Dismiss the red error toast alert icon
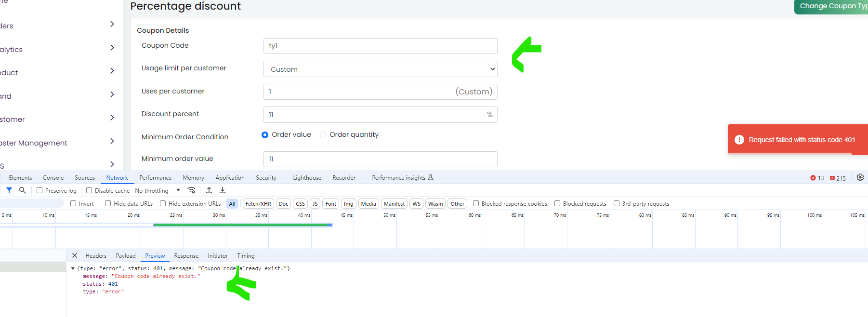Image resolution: width=868 pixels, height=317 pixels. click(x=739, y=140)
